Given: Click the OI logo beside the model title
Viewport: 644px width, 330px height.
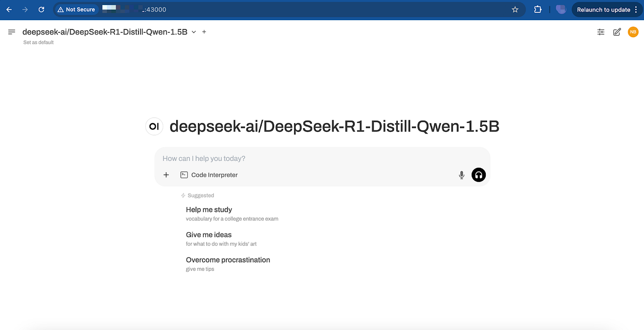Looking at the screenshot, I should (x=154, y=126).
